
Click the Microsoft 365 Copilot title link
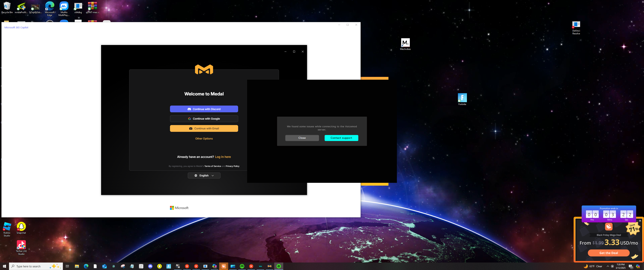[x=16, y=28]
